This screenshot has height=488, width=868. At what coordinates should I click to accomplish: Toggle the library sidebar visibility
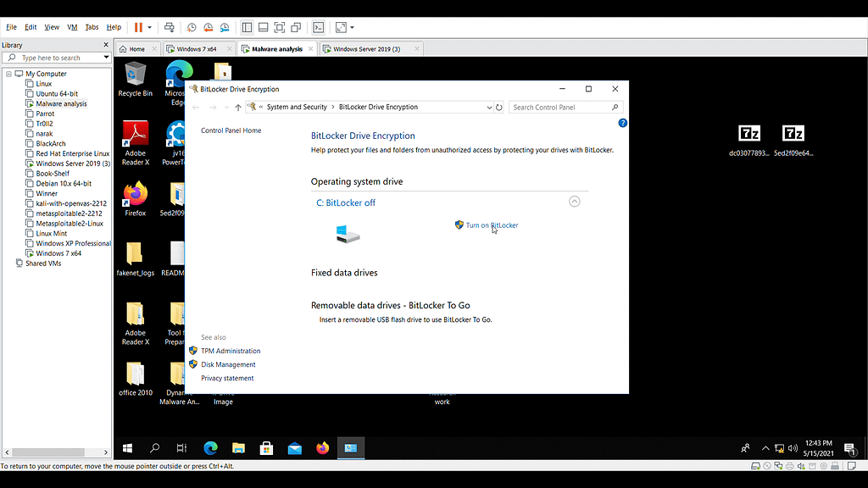click(247, 27)
